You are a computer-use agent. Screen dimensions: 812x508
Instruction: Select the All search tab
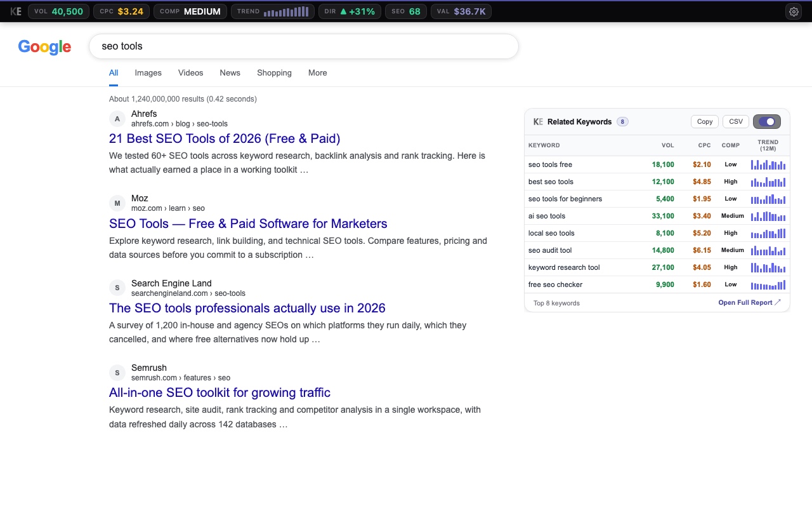tap(114, 73)
